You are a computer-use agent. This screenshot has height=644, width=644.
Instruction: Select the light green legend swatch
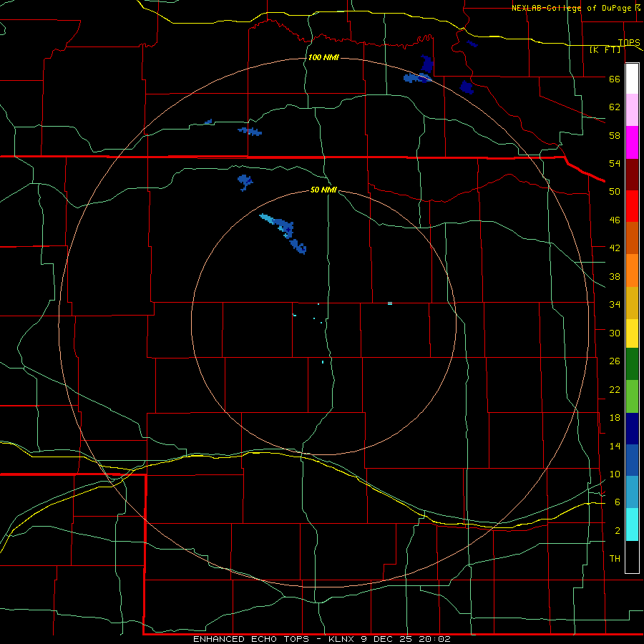632,396
